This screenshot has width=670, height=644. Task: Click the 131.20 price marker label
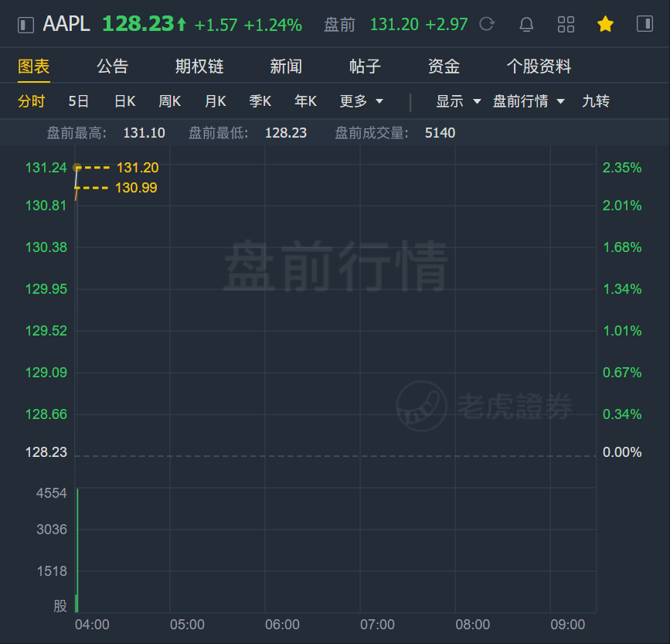[138, 168]
